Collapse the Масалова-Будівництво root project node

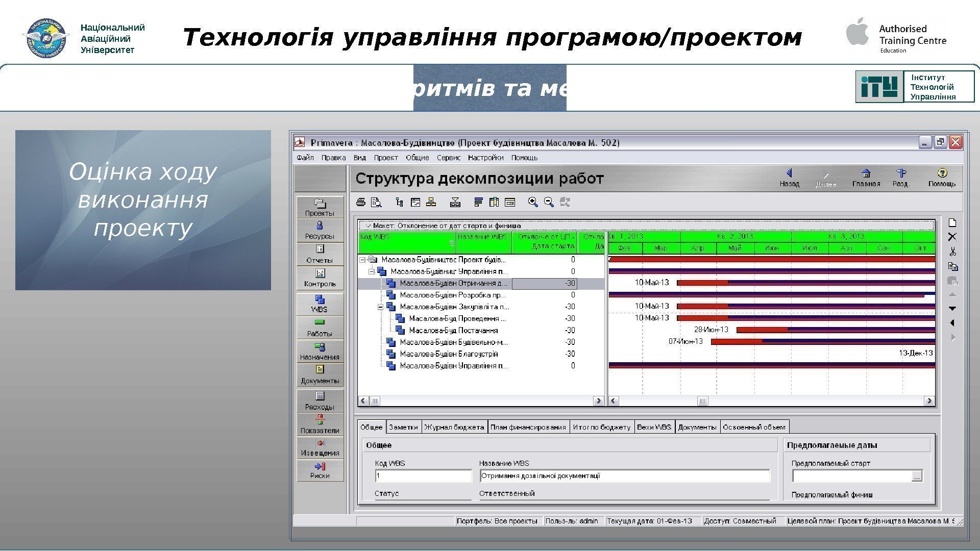point(362,260)
